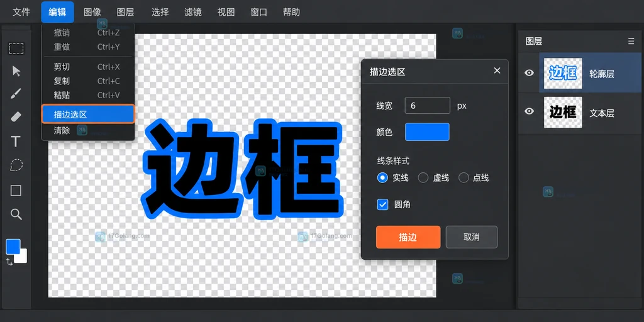Choose 复制 from the edit menu
Image resolution: width=644 pixels, height=322 pixels.
(88, 81)
